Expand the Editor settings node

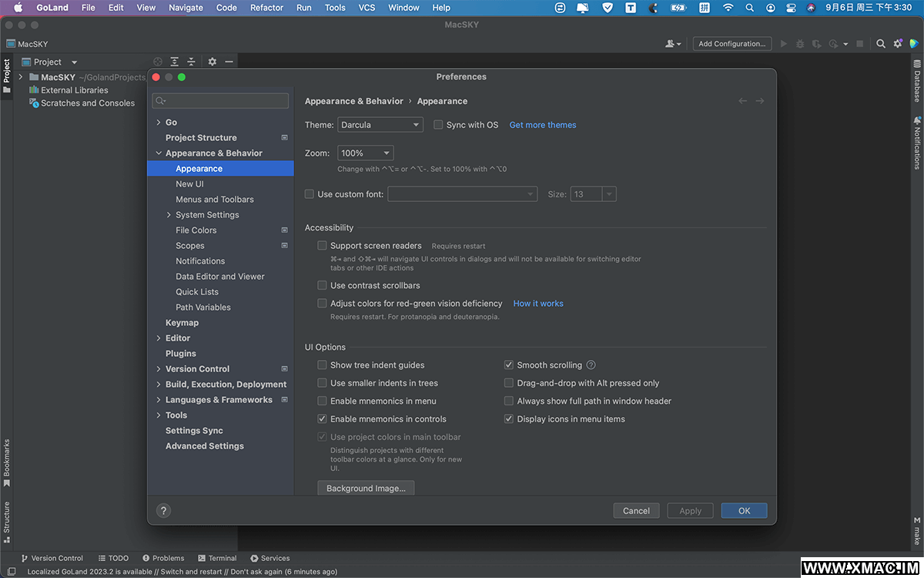tap(159, 338)
